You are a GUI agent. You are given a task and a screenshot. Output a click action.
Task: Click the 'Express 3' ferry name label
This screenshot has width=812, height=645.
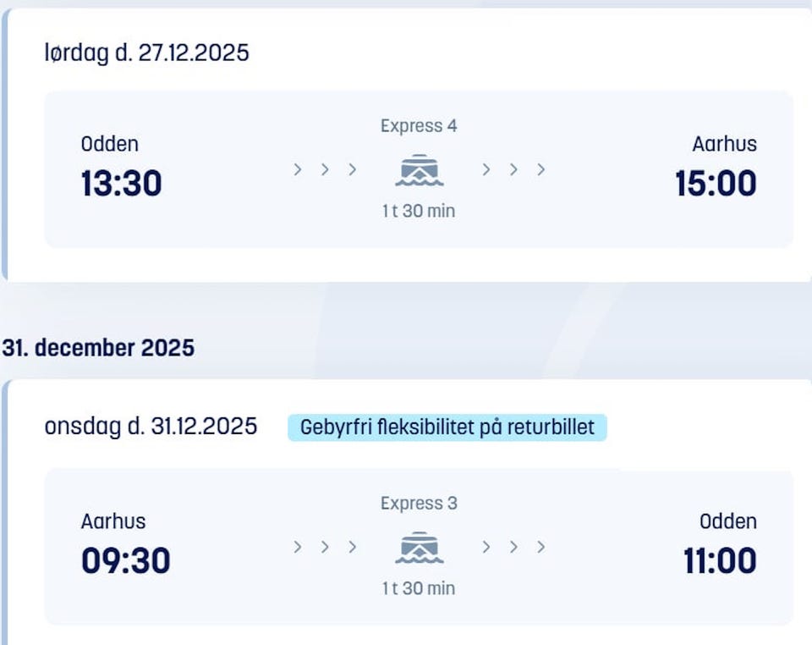(x=419, y=504)
